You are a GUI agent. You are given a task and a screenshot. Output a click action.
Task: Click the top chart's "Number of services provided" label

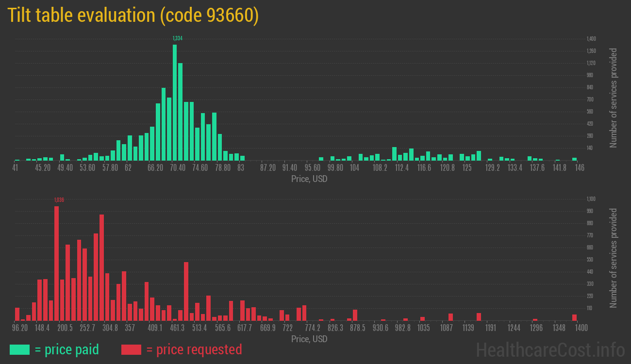pyautogui.click(x=613, y=98)
